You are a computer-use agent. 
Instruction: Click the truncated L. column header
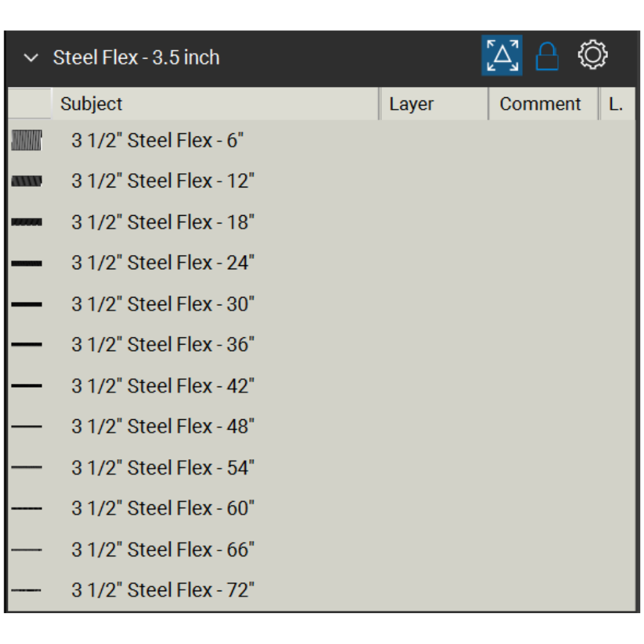pyautogui.click(x=617, y=104)
